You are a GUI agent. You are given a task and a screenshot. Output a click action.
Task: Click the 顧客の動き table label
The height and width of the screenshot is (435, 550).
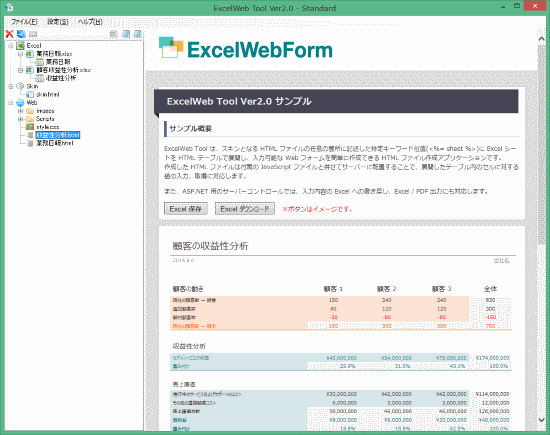(188, 289)
